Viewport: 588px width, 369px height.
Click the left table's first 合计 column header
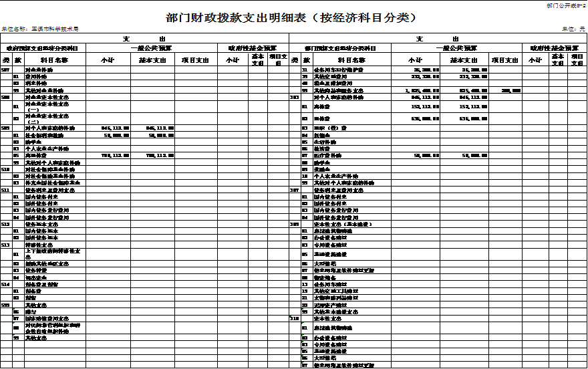[x=108, y=60]
